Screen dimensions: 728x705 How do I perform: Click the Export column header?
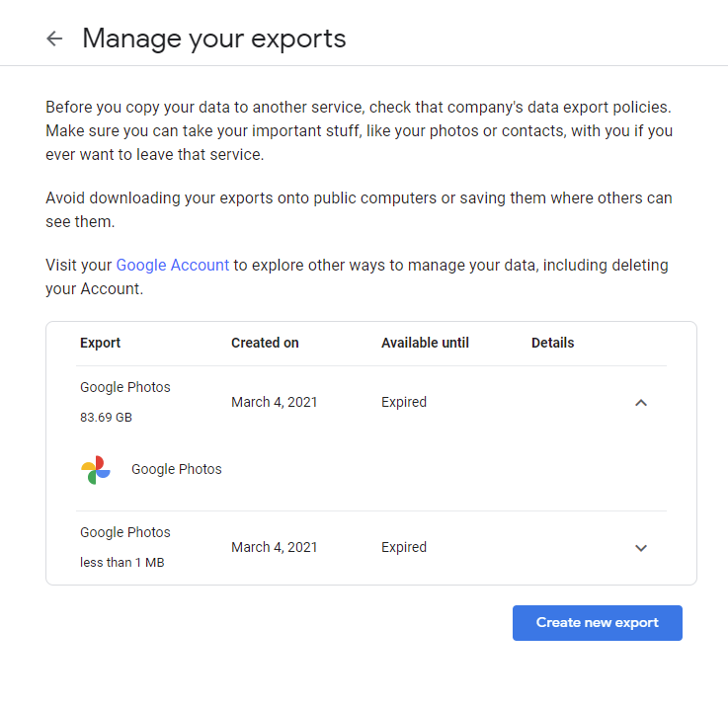100,344
